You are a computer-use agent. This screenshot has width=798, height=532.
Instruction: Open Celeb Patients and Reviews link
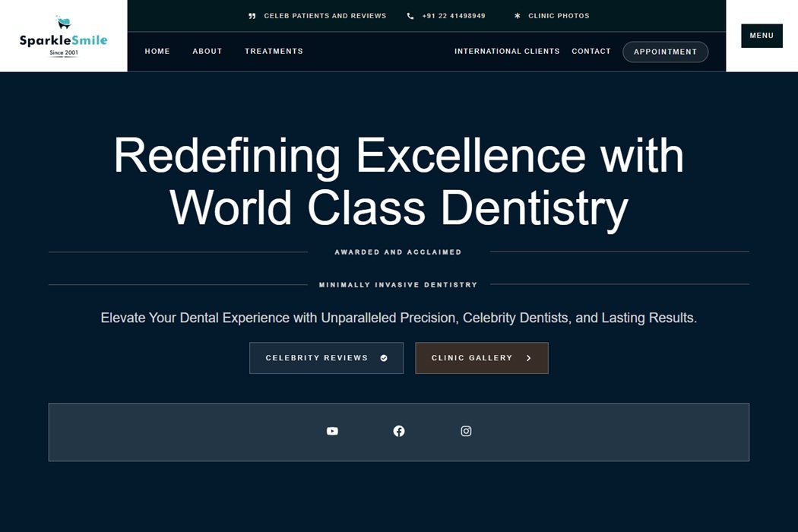[x=325, y=16]
